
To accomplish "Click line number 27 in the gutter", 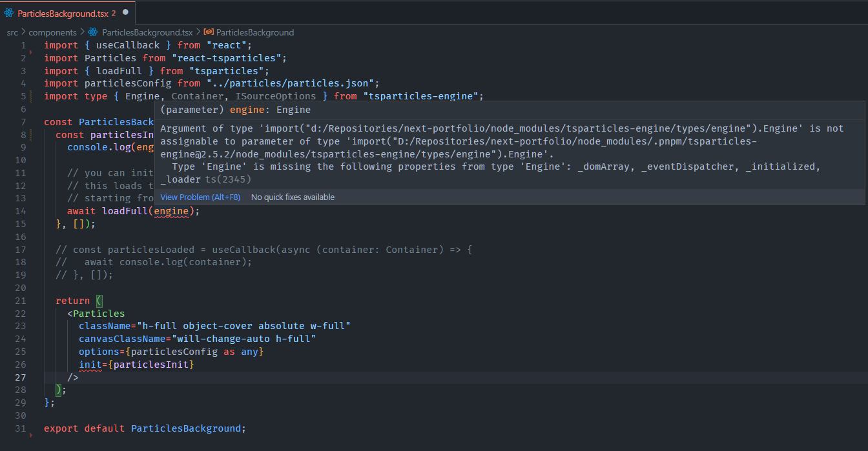I will click(20, 377).
